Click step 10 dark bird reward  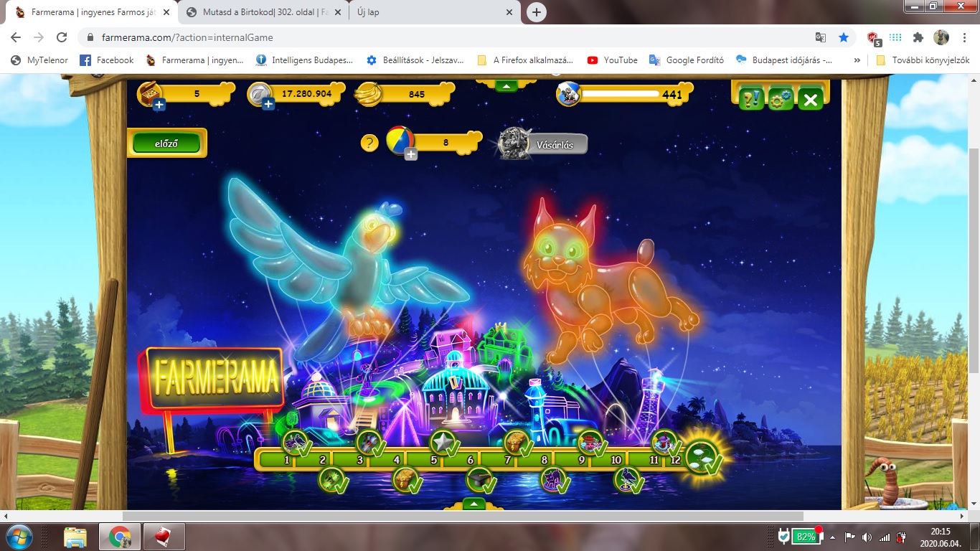point(627,479)
